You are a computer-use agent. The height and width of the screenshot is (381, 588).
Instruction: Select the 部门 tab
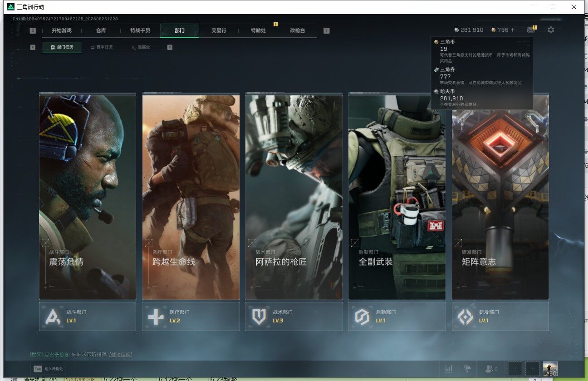point(180,30)
